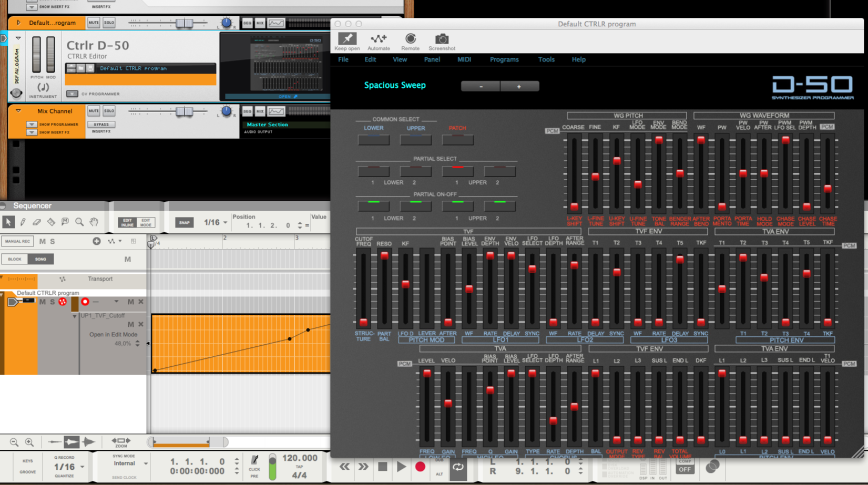Open the Edit menu in CTRLR
Screen dimensions: 868x485
[x=370, y=59]
